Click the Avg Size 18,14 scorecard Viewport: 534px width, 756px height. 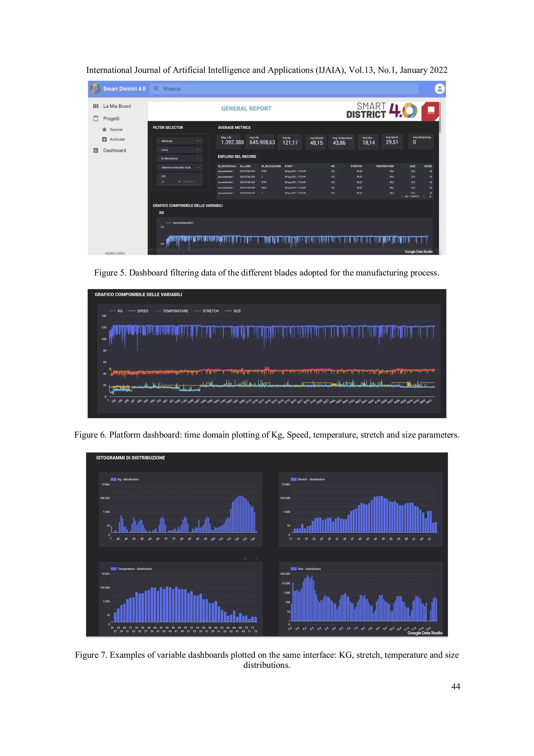coord(368,142)
